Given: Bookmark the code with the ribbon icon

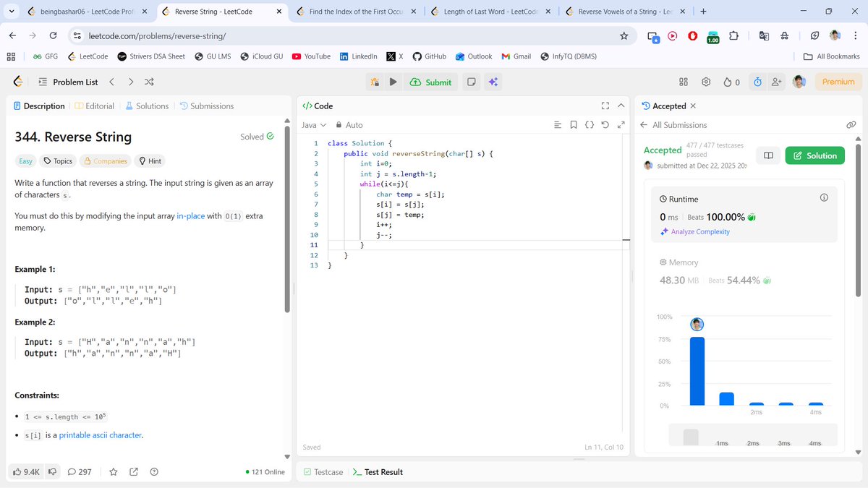Looking at the screenshot, I should coord(571,124).
